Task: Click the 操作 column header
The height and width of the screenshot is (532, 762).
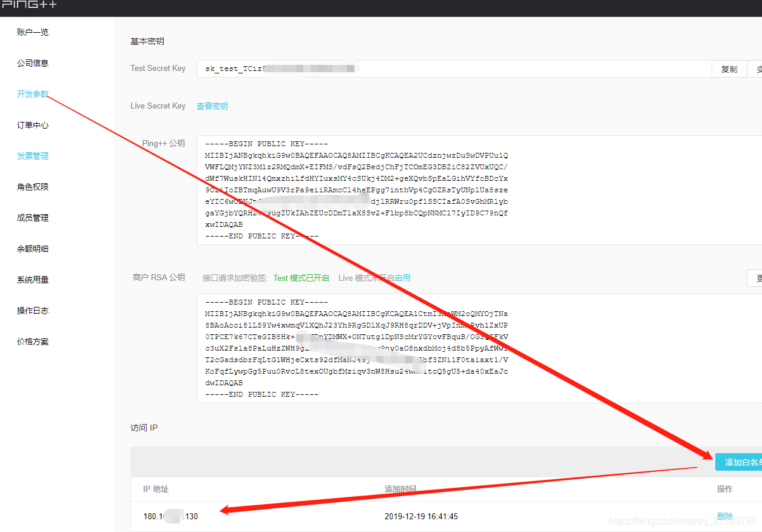Action: click(x=725, y=489)
